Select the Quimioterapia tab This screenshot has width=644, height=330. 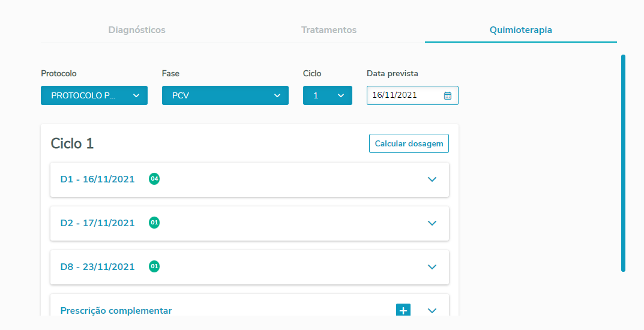tap(520, 30)
